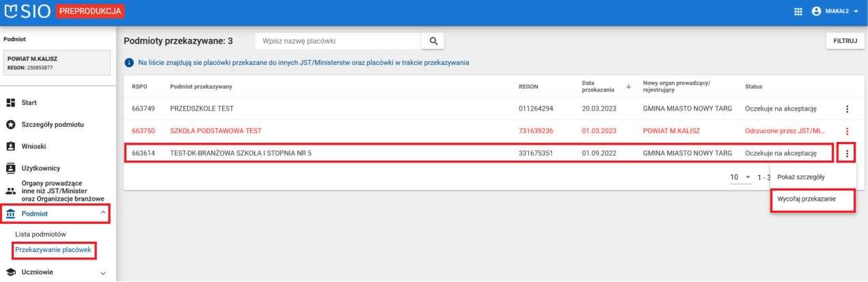Viewport: 868px width, 282px height.
Task: Sort by Data przekazania arrow
Action: [x=628, y=86]
